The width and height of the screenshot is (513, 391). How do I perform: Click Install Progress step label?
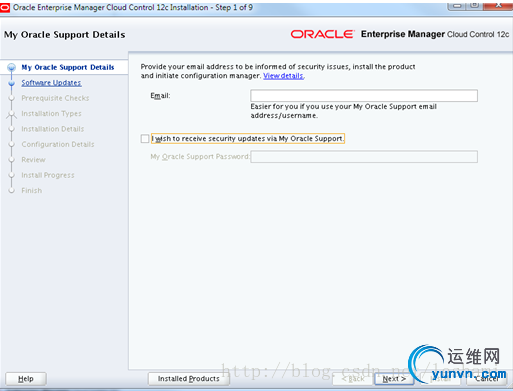pos(48,175)
